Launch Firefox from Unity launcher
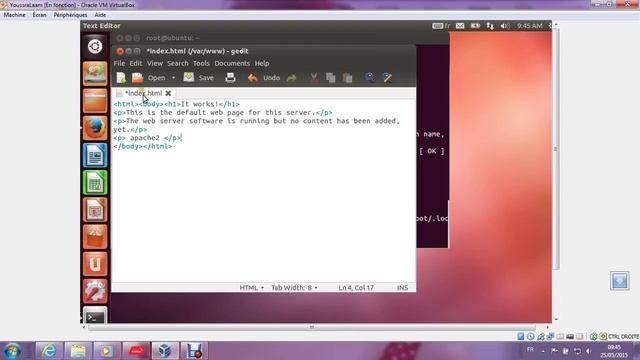 [95, 128]
